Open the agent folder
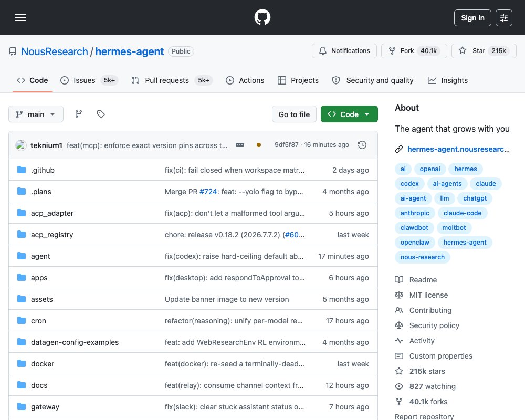Image resolution: width=525 pixels, height=420 pixels. [40, 256]
